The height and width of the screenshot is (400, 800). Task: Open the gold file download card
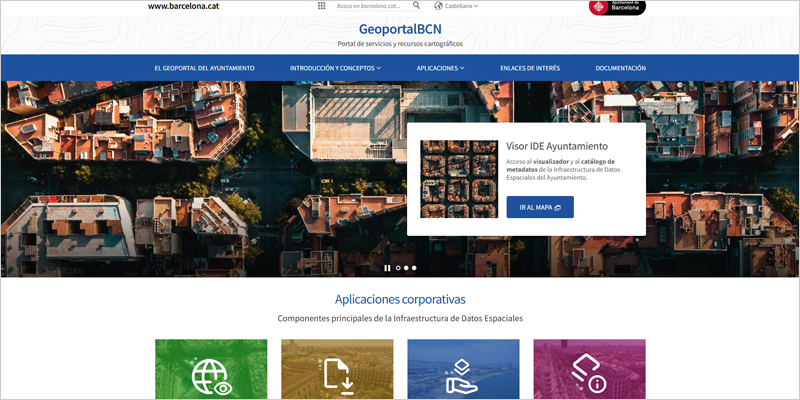pos(337,369)
